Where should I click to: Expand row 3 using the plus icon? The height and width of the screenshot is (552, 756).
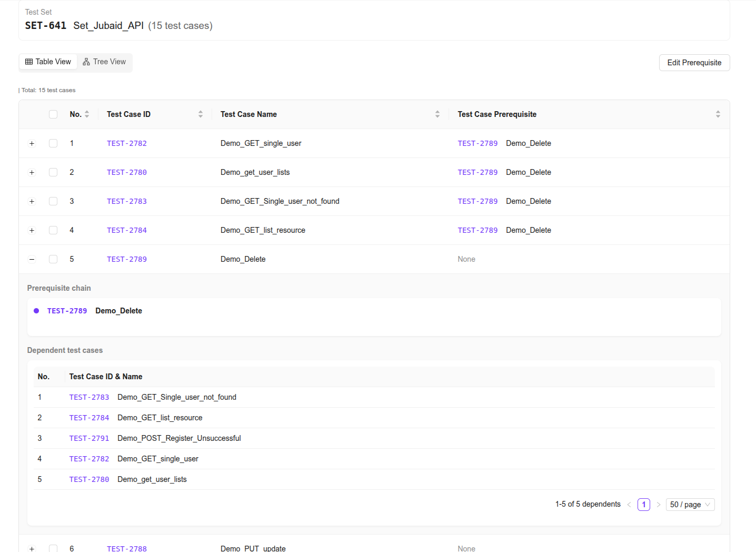click(x=32, y=201)
